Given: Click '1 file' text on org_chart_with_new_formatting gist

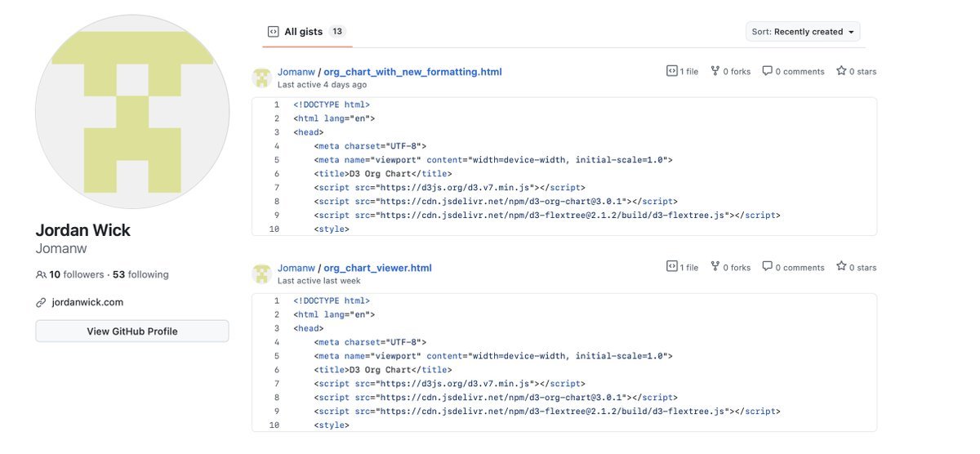Looking at the screenshot, I should 689,72.
